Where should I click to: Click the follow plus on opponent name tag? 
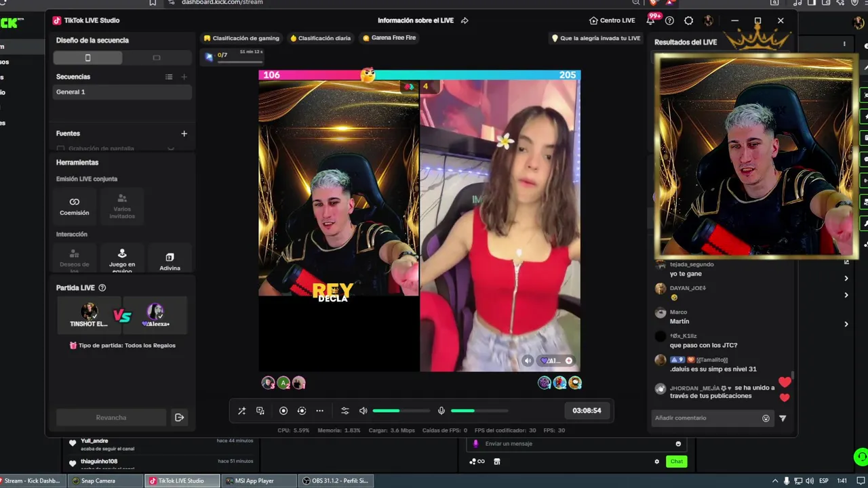click(568, 361)
